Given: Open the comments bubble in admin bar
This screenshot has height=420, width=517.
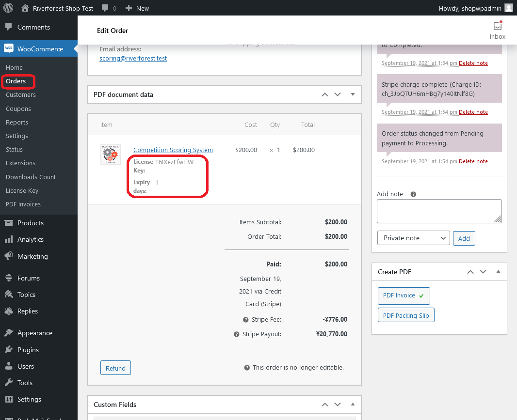Looking at the screenshot, I should coord(105,8).
